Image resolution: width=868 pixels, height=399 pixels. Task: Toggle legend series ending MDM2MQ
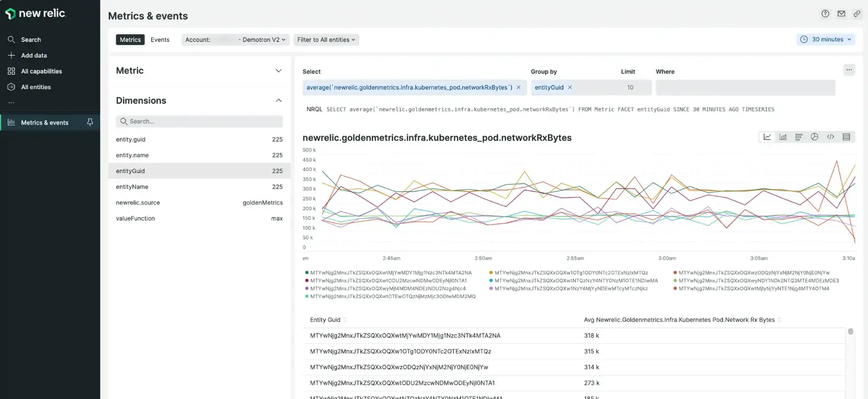(390, 296)
